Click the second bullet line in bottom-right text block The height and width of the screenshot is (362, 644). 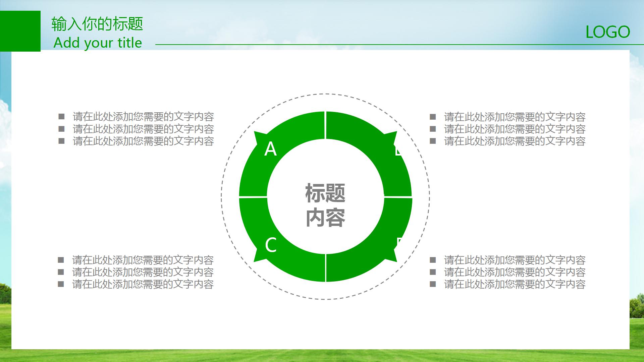508,272
